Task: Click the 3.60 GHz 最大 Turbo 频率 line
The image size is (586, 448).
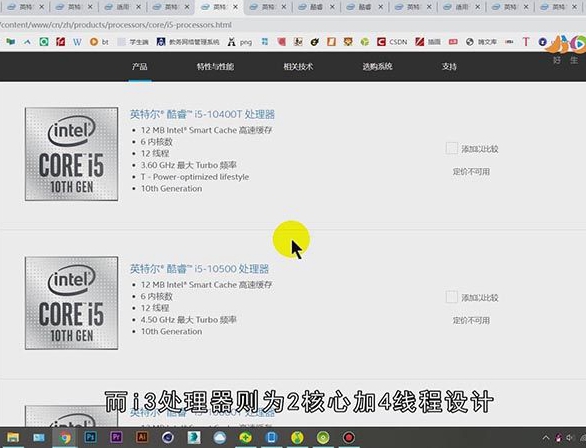Action: [188, 165]
